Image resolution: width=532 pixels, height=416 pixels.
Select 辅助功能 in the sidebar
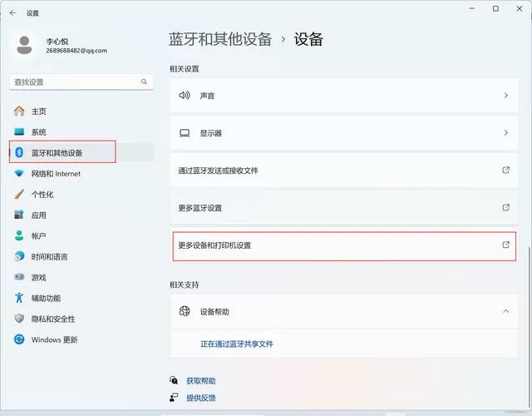coord(81,298)
